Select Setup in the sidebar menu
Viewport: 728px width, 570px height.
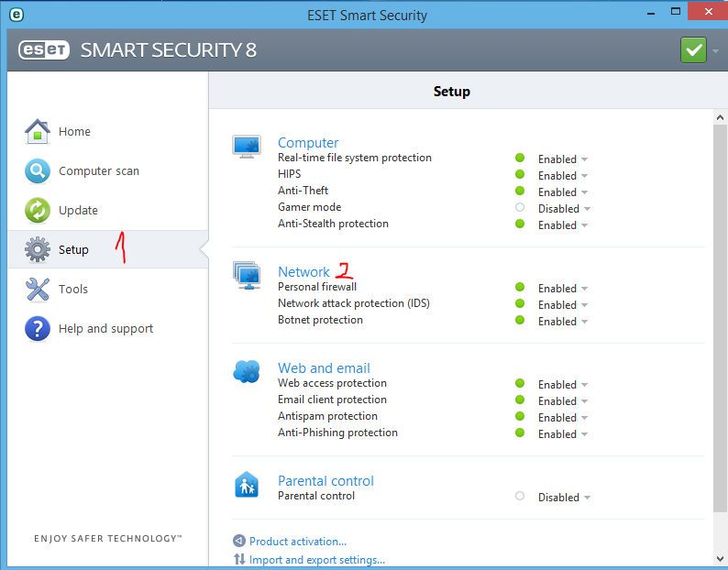(73, 249)
